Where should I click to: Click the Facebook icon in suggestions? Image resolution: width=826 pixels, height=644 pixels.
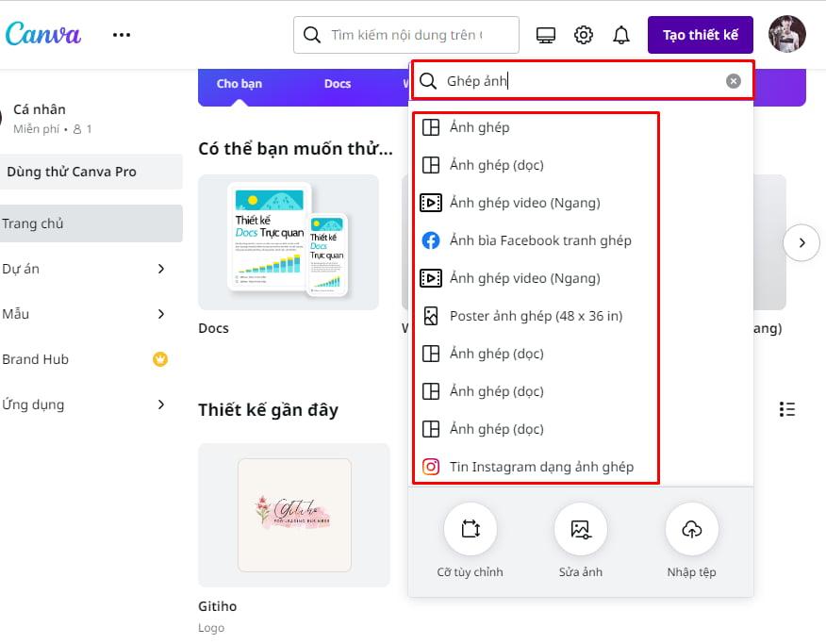431,240
